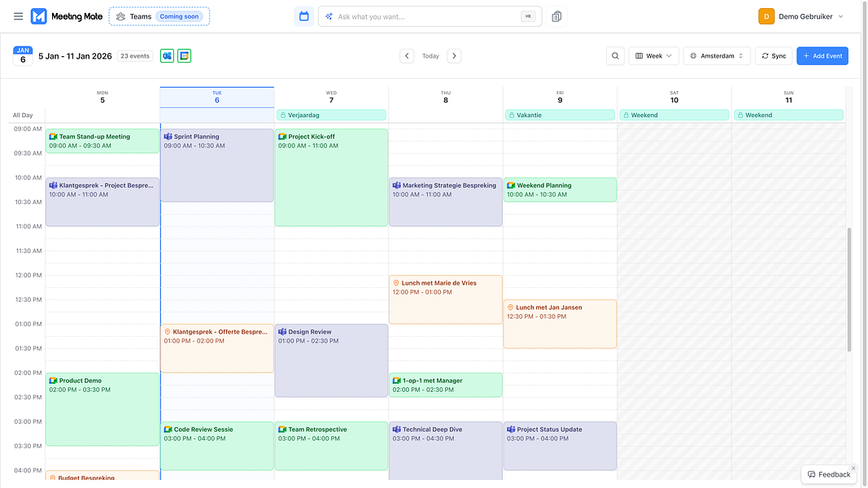Select the MON 5 day header
The image size is (868, 488).
click(x=103, y=97)
